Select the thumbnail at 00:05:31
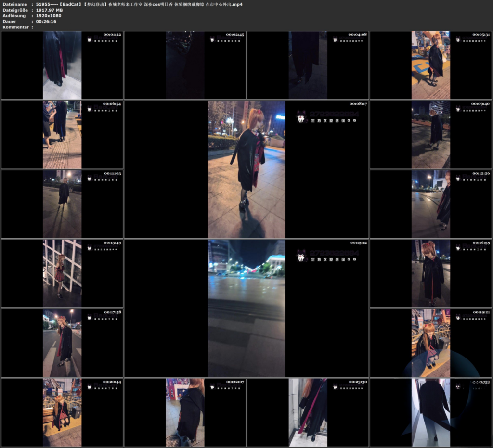This screenshot has height=448, width=493. 431,65
